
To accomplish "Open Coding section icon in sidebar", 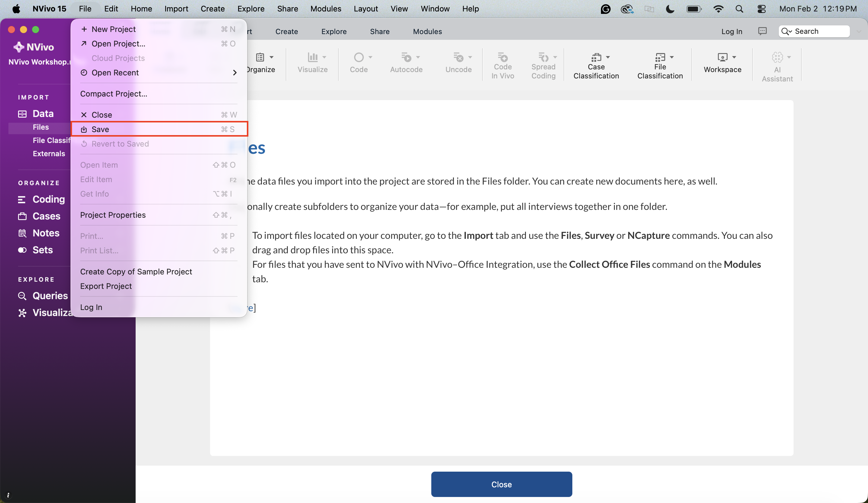I will tap(22, 199).
